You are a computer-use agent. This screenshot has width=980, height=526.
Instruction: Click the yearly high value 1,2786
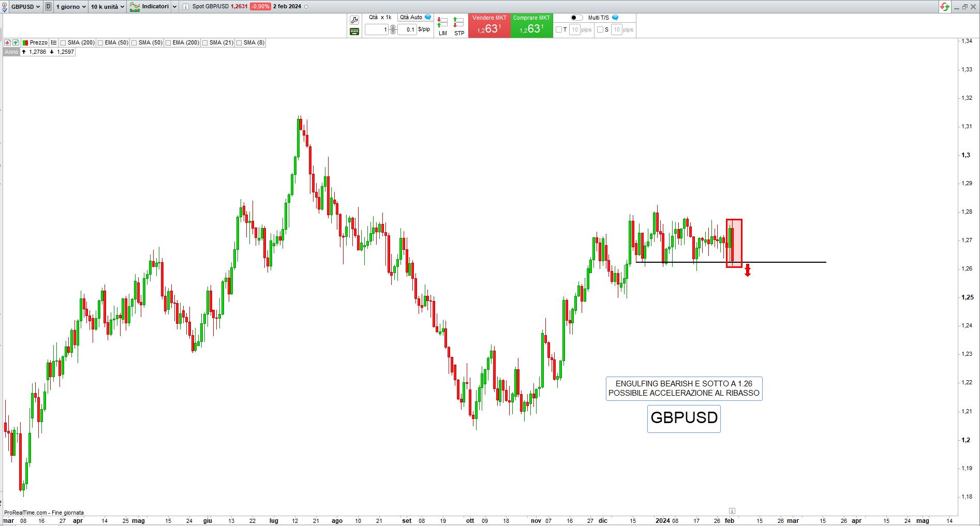pyautogui.click(x=38, y=52)
